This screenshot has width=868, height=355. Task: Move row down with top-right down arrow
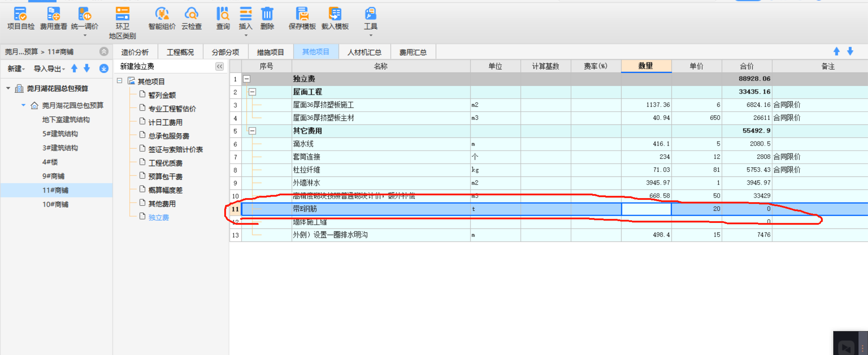click(850, 52)
